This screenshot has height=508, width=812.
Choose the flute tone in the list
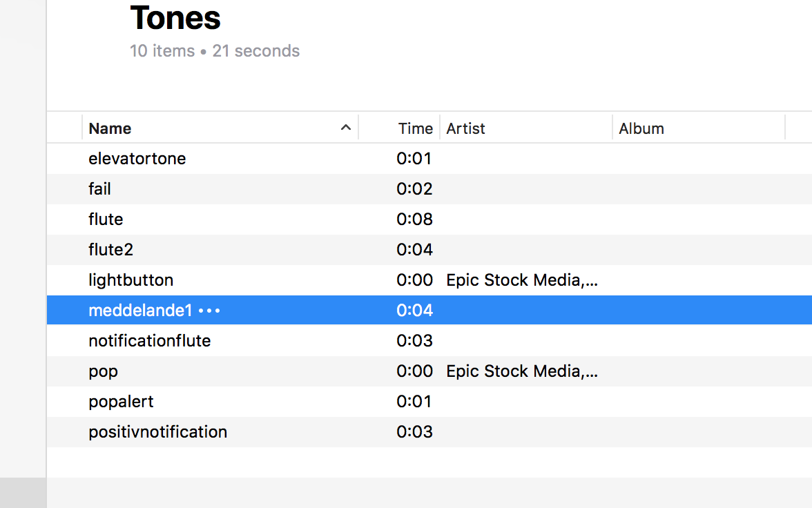point(106,219)
